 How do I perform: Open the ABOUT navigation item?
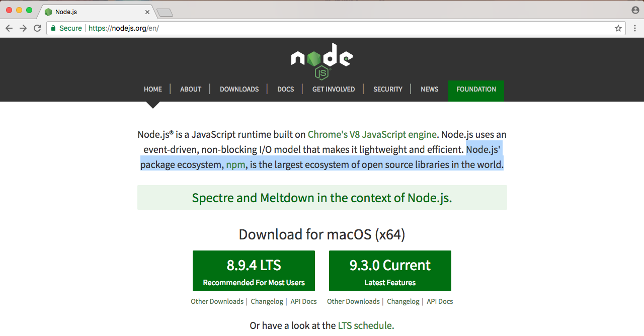pyautogui.click(x=191, y=89)
